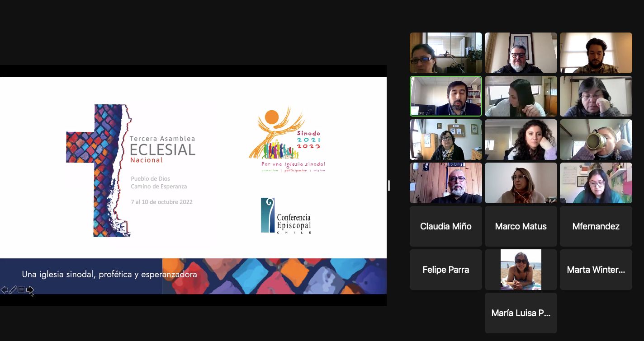Select the Felipe Parra participant tile
The width and height of the screenshot is (644, 341).
(x=445, y=270)
